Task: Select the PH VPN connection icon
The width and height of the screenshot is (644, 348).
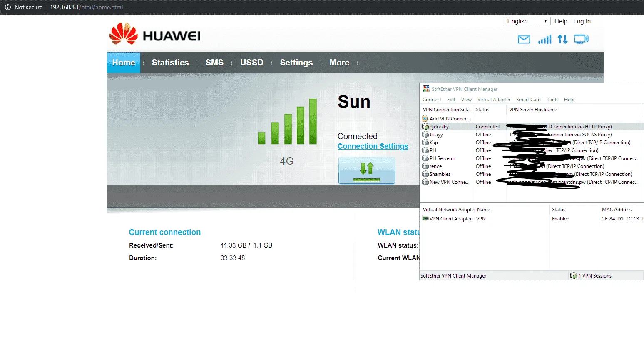Action: point(425,150)
